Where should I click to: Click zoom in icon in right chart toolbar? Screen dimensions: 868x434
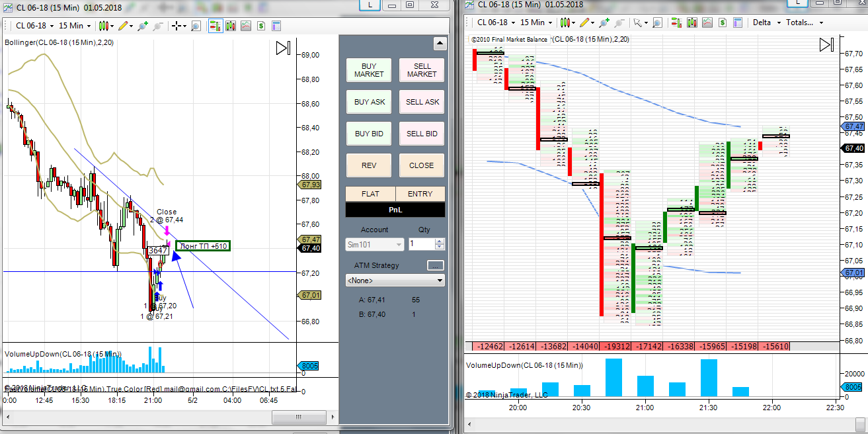604,22
